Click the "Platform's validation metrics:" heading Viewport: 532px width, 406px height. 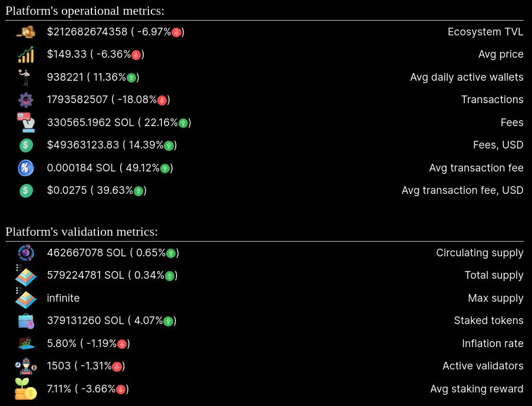click(81, 232)
